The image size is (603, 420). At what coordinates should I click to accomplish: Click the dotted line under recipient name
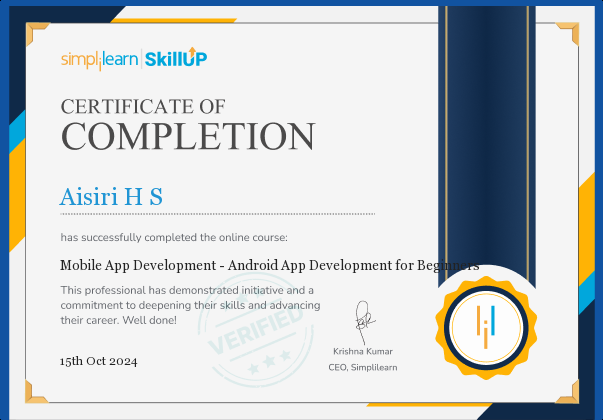click(x=217, y=214)
